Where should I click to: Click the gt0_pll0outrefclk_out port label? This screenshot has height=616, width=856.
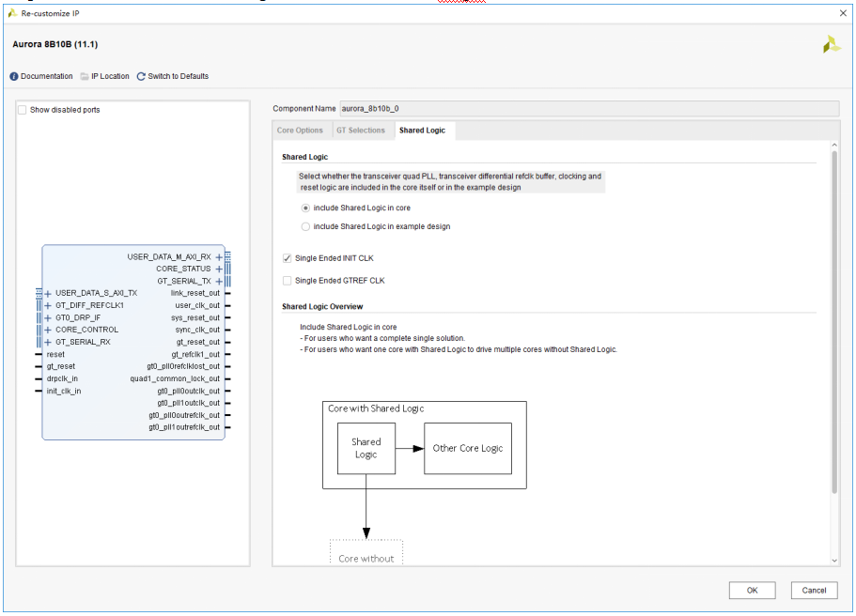point(184,415)
